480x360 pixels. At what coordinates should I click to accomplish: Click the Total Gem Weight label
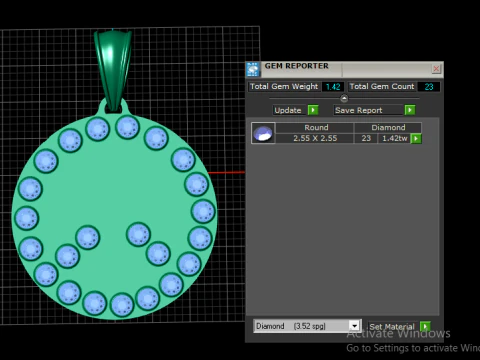tap(284, 86)
